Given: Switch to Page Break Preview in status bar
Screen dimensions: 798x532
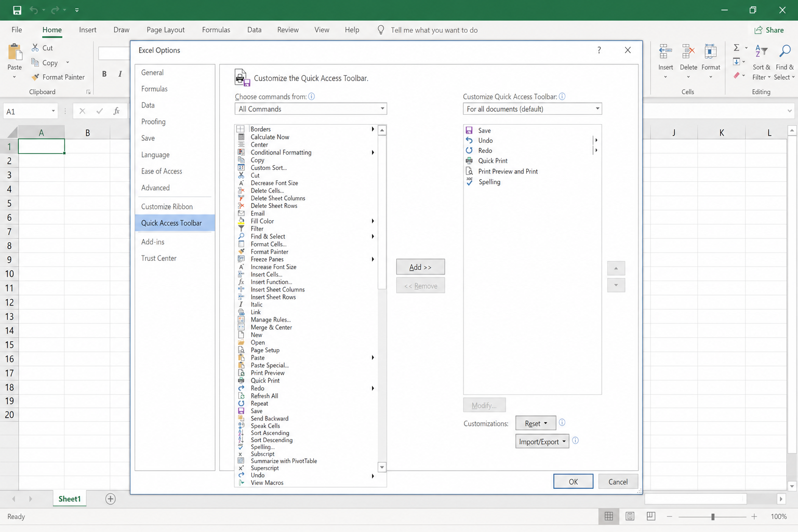Looking at the screenshot, I should click(x=650, y=516).
